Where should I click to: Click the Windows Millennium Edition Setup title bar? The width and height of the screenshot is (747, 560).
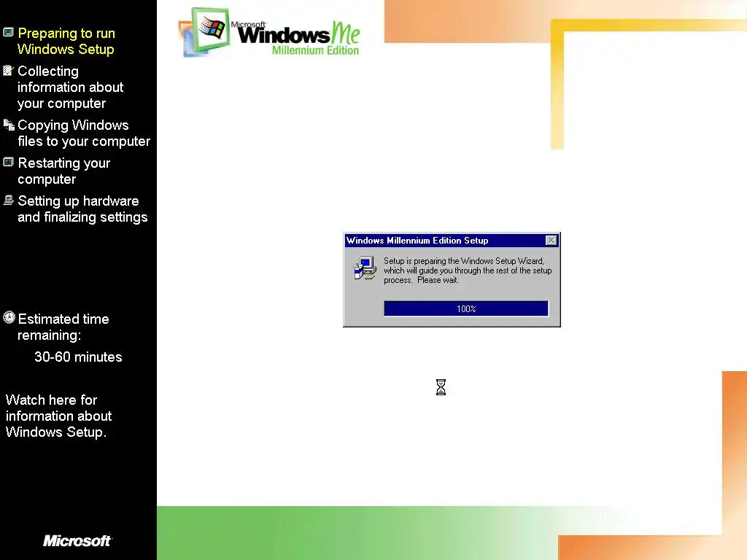click(451, 241)
